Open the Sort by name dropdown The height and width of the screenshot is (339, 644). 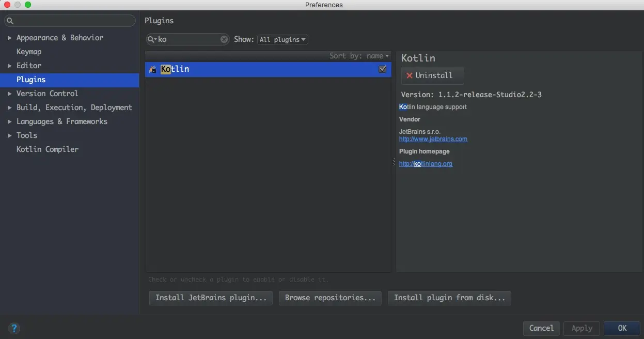coord(359,56)
